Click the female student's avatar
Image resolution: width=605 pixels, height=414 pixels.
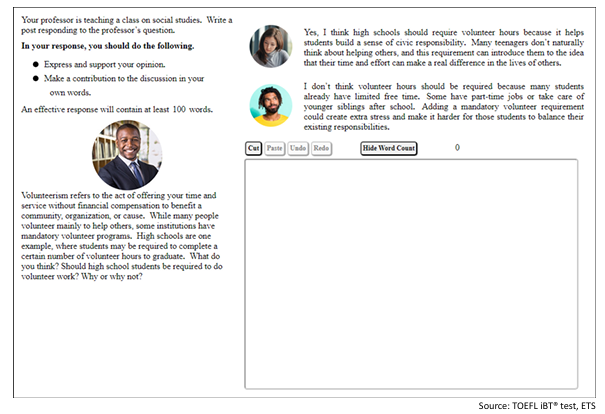(271, 46)
